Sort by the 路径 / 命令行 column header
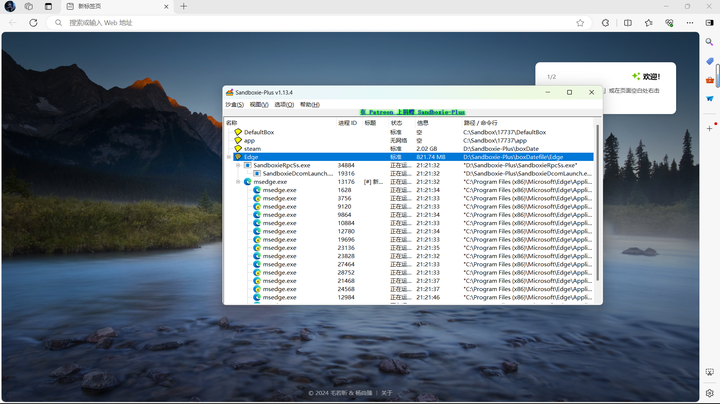Viewport: 720px width, 404px height. [527, 123]
